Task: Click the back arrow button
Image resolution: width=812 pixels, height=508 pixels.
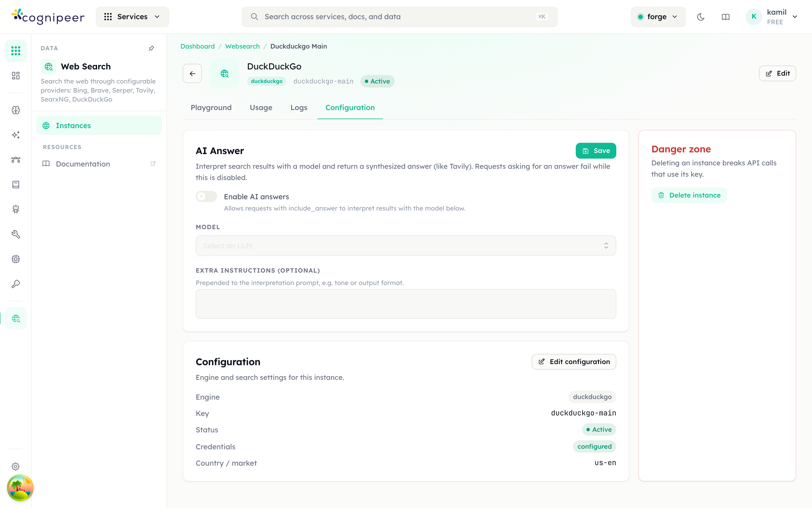Action: 192,73
